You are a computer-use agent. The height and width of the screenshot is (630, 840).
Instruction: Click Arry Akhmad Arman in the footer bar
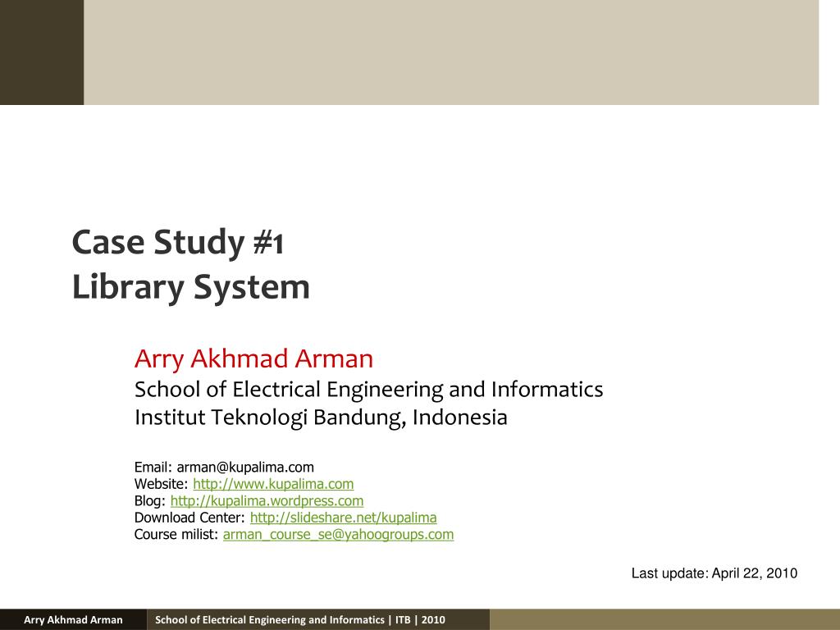[x=73, y=619]
